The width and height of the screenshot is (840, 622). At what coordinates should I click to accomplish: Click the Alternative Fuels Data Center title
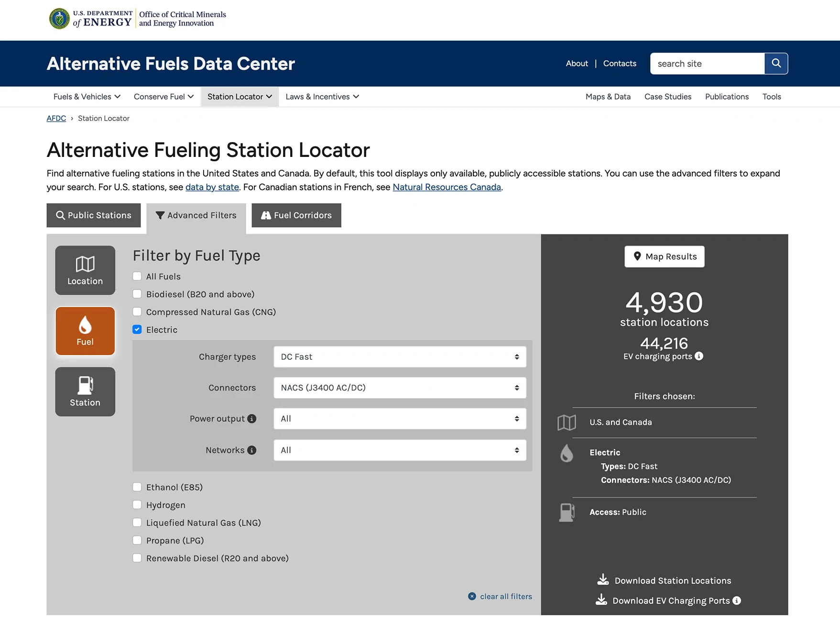[171, 64]
